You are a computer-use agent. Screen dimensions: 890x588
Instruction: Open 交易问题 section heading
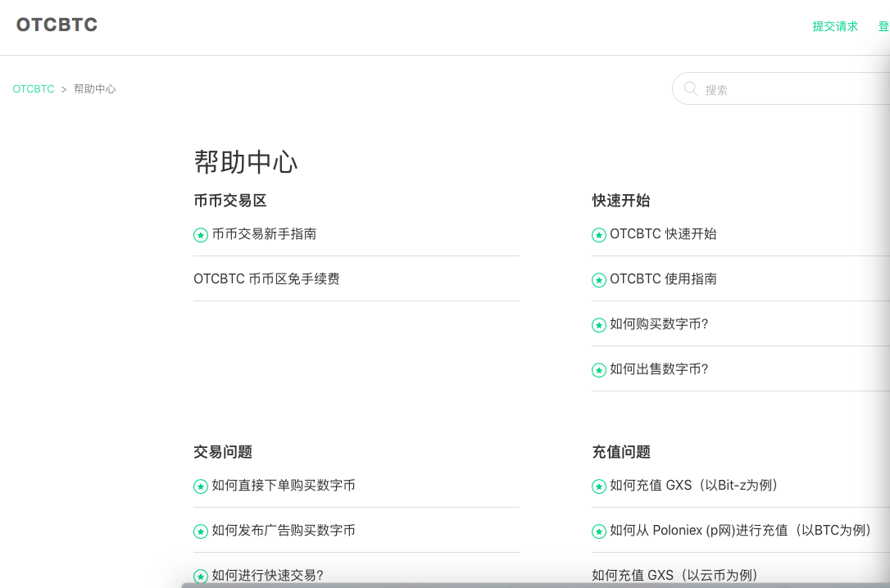(x=223, y=452)
